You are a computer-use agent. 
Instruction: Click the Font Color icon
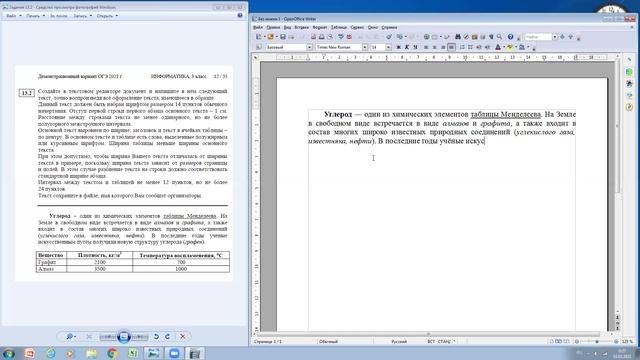click(x=498, y=47)
